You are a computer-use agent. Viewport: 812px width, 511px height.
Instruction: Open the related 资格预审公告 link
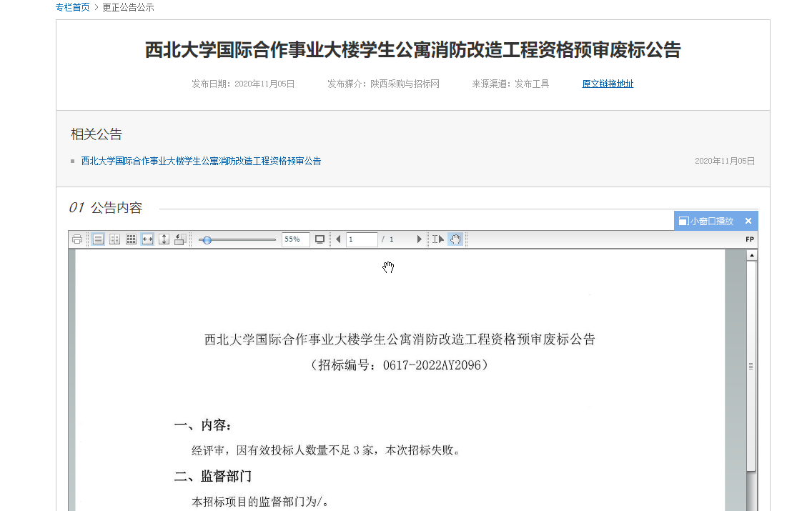tap(201, 161)
